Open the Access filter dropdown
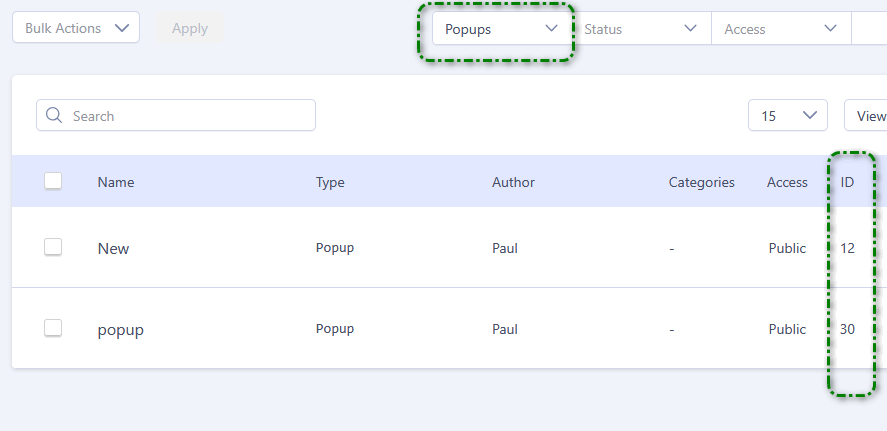 pyautogui.click(x=780, y=29)
